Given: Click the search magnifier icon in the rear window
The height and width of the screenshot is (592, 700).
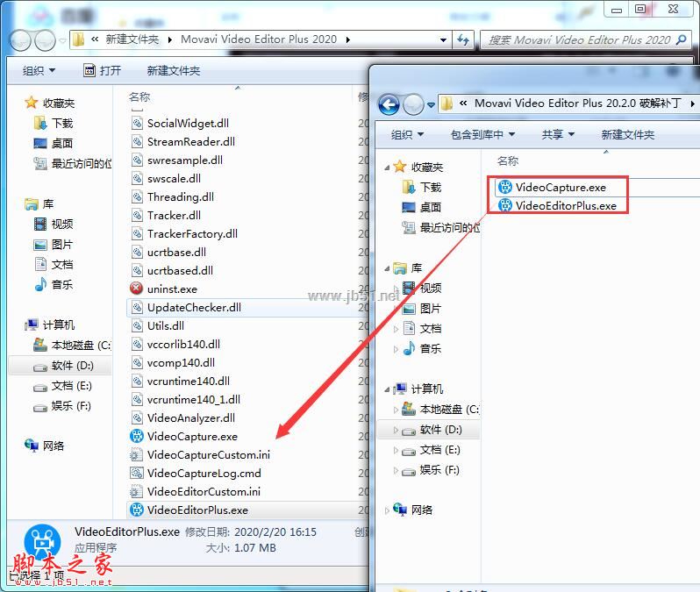Looking at the screenshot, I should point(682,39).
